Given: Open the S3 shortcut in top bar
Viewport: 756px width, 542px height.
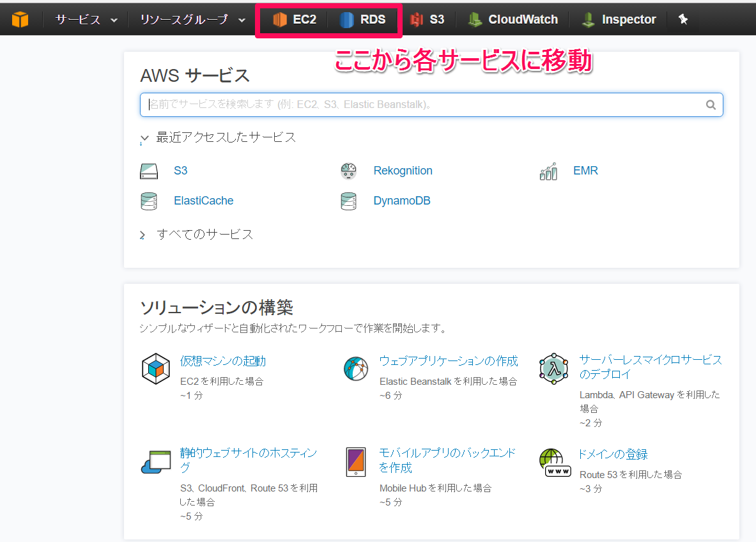Looking at the screenshot, I should (x=427, y=19).
